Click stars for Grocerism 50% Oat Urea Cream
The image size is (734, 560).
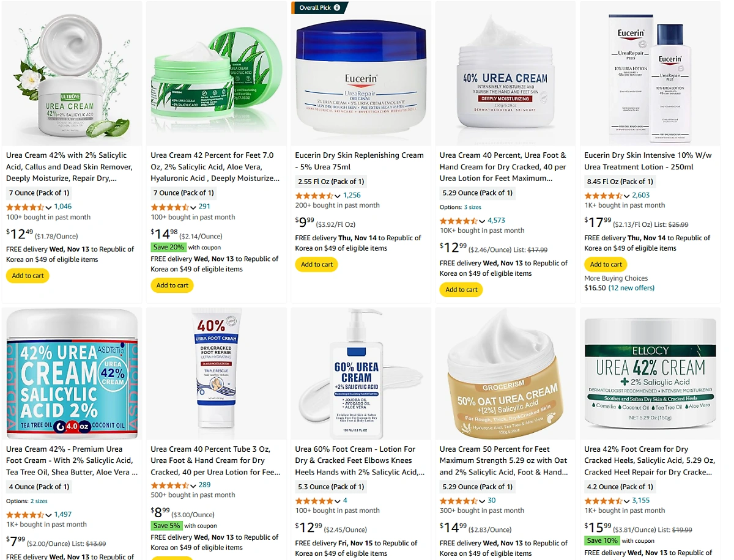pyautogui.click(x=459, y=501)
